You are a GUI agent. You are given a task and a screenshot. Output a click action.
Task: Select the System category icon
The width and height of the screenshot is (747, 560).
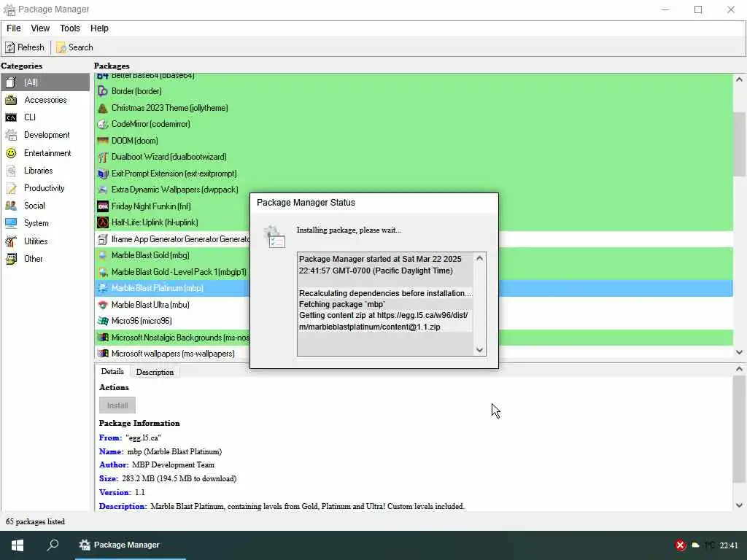(x=11, y=223)
